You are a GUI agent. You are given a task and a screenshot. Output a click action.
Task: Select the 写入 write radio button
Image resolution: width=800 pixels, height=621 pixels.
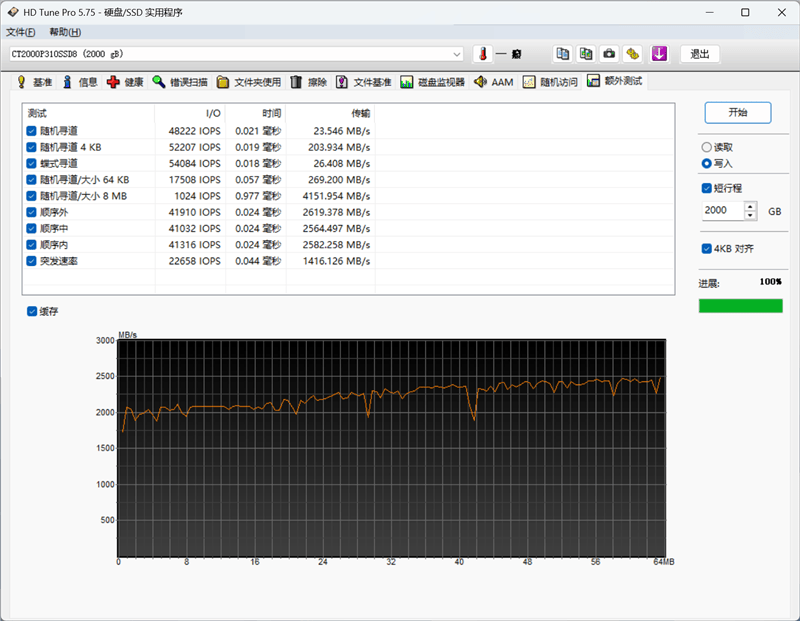coord(707,164)
